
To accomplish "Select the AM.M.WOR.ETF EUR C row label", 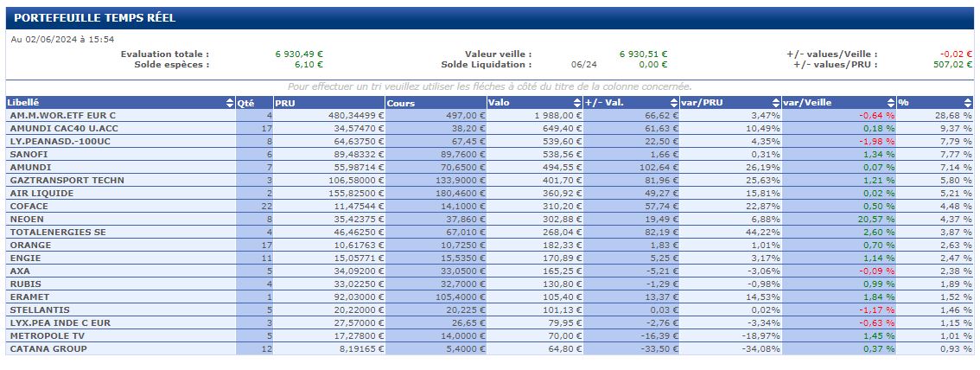I will [x=63, y=116].
